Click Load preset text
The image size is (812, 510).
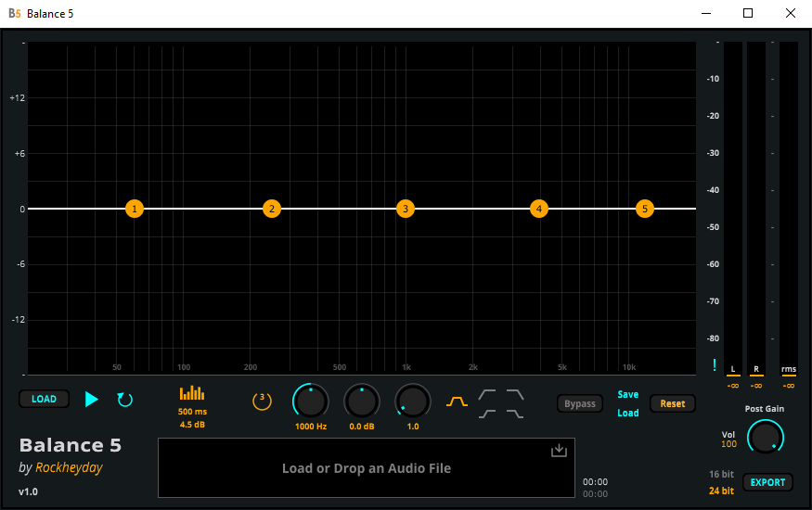627,413
